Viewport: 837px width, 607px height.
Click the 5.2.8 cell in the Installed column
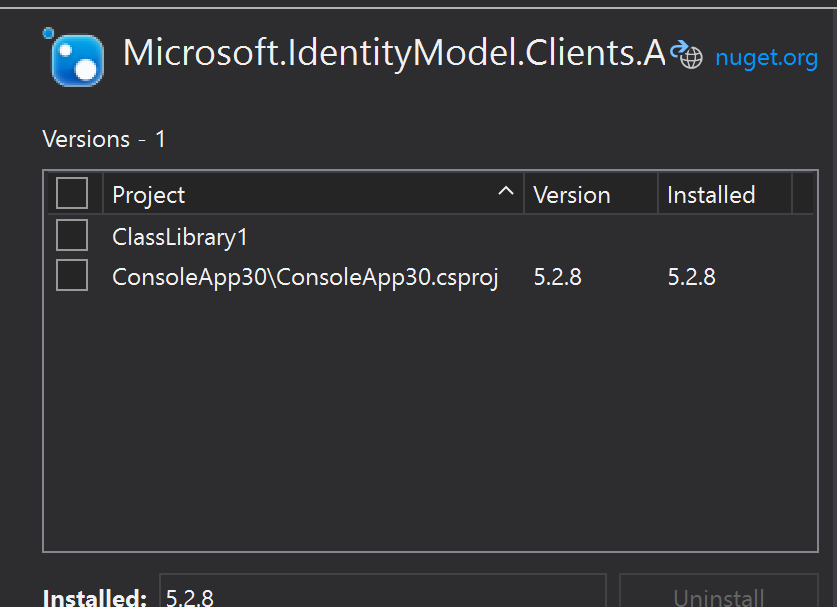[x=691, y=277]
